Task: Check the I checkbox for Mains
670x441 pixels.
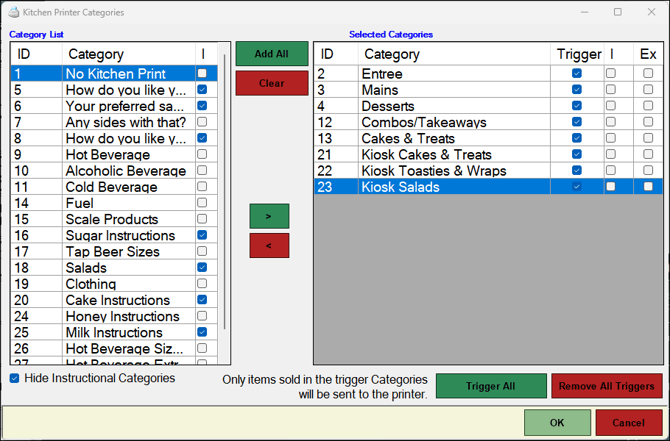Action: pos(611,90)
